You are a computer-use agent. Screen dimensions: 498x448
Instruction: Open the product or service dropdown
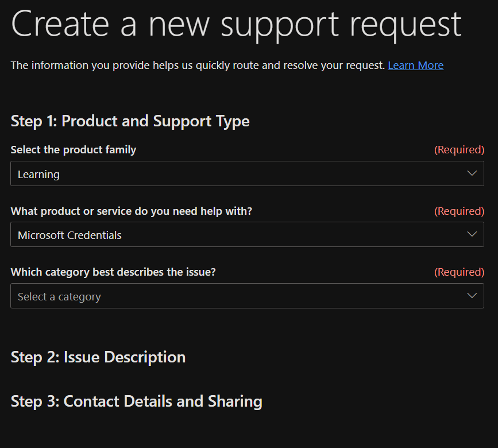pyautogui.click(x=247, y=234)
